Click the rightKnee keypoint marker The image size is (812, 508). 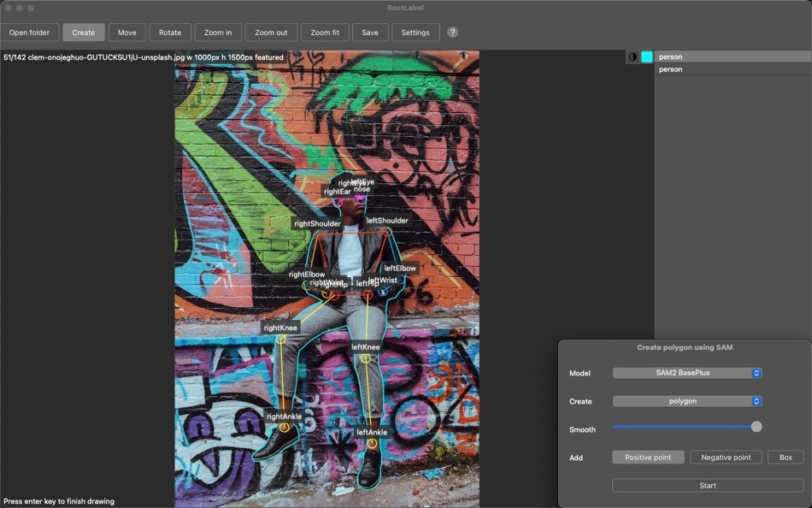pyautogui.click(x=280, y=340)
